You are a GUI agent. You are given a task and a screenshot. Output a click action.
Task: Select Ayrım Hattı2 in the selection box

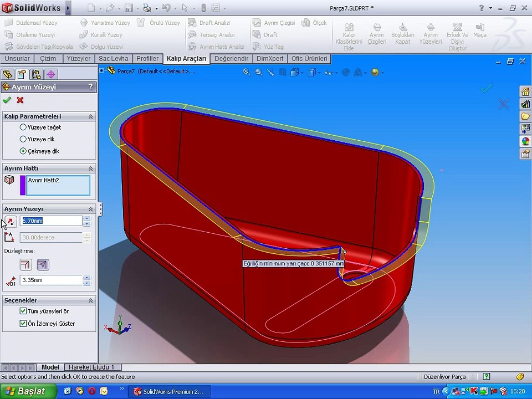coord(43,180)
